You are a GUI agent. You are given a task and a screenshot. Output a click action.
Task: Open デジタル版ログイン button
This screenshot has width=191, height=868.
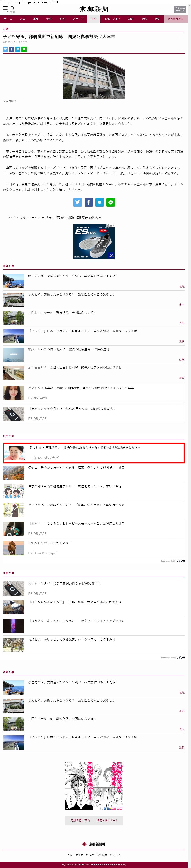click(180, 9)
